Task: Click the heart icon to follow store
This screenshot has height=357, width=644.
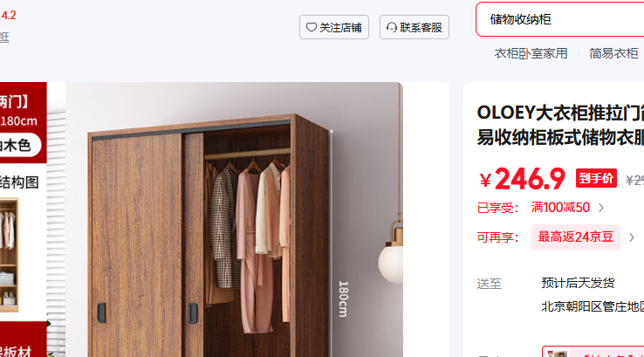Action: 312,27
